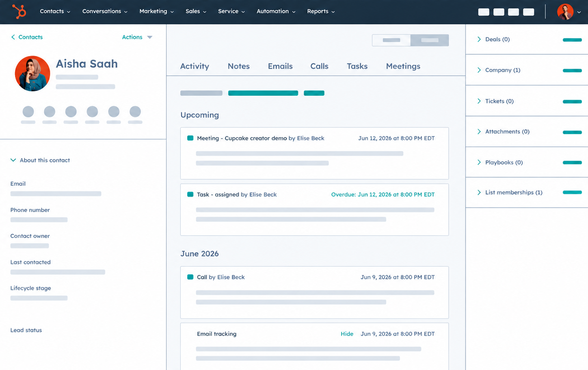Collapse the About this contact section
The height and width of the screenshot is (370, 588).
[13, 160]
